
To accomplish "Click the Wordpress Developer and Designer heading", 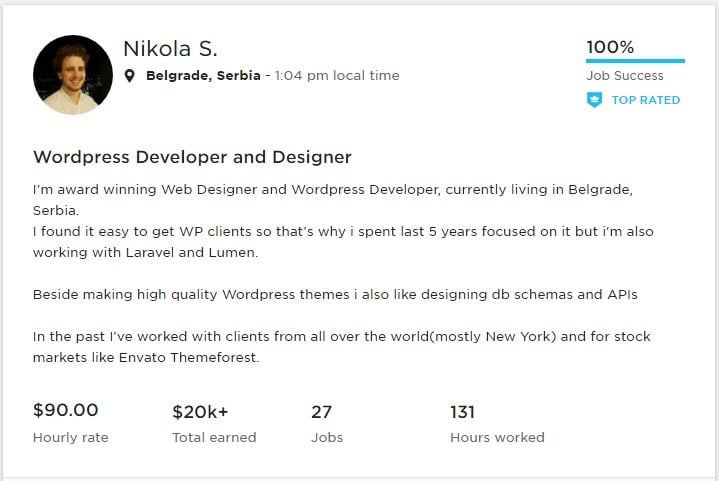I will (192, 157).
